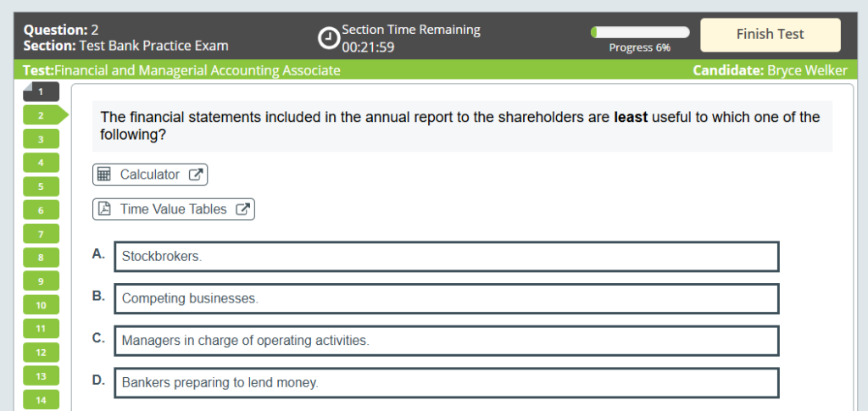868x411 pixels.
Task: Pick answer C, Managers in charge of operating activities
Action: point(445,341)
